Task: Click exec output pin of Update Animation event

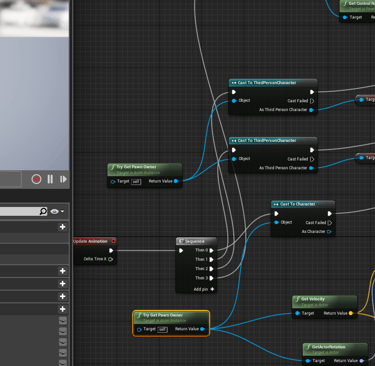Action: coord(111,250)
